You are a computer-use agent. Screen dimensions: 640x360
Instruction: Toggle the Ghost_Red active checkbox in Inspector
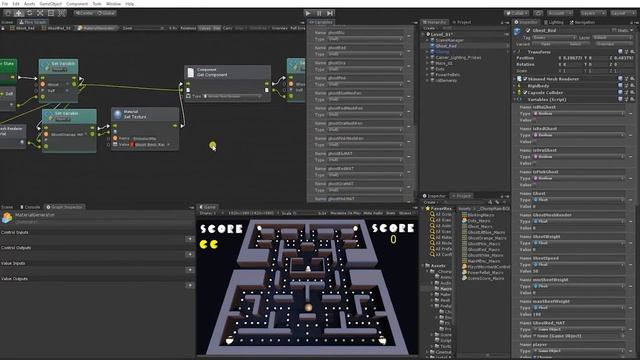click(528, 31)
